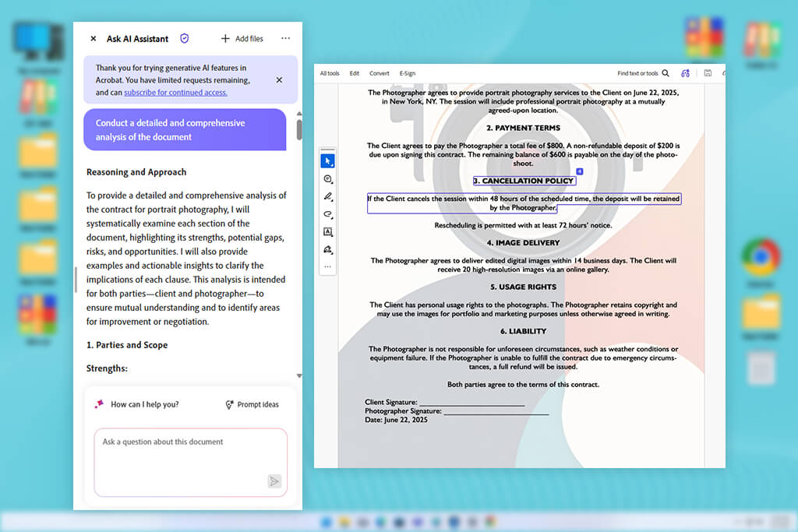Click the highlighted '3. CANCELLATION POLICY' heading

tap(524, 181)
